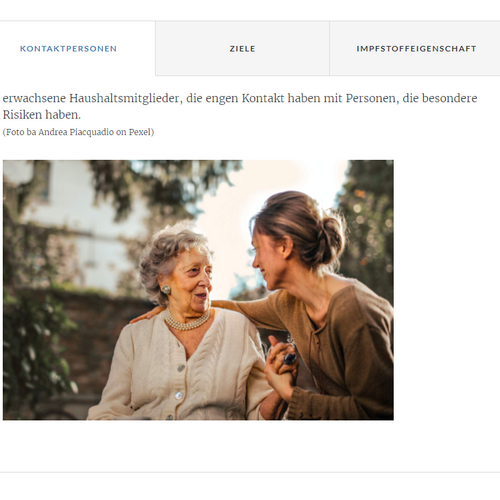
Task: Click the white cardigan's top button
Action: point(181,368)
